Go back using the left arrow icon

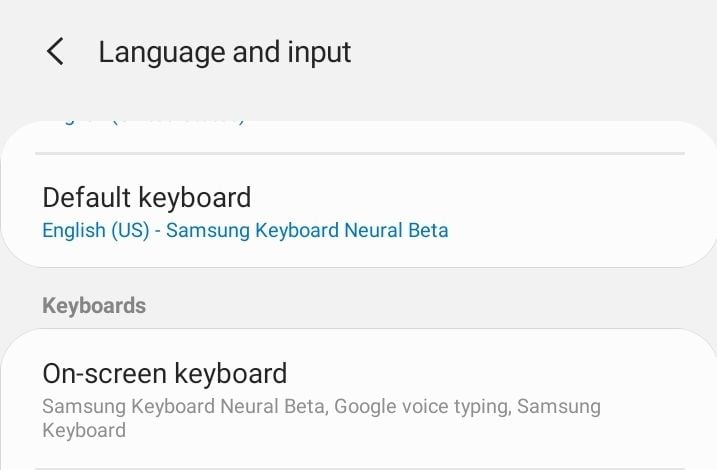point(55,51)
